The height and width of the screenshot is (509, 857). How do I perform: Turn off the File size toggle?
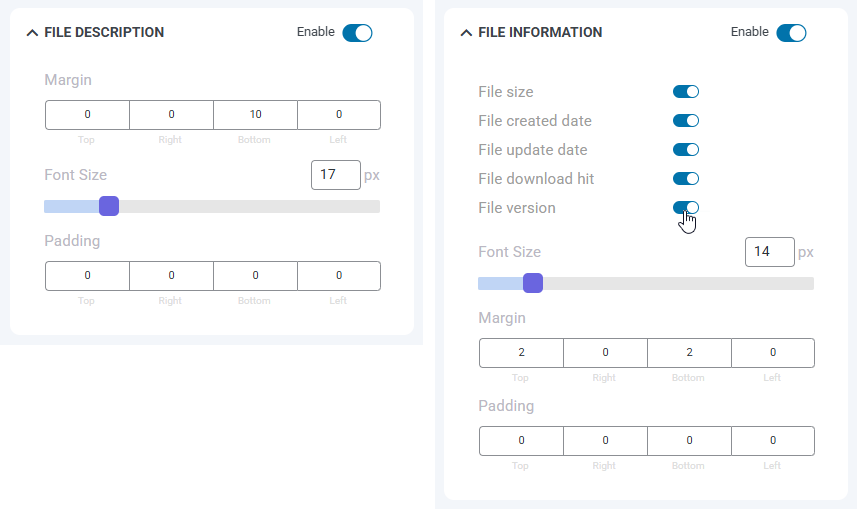coord(686,92)
